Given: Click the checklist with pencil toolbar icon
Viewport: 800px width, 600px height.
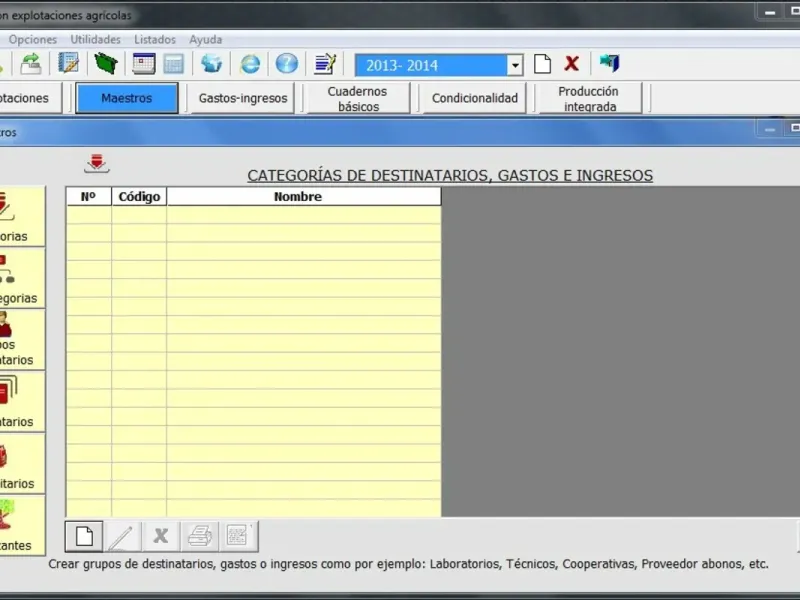Looking at the screenshot, I should 325,64.
